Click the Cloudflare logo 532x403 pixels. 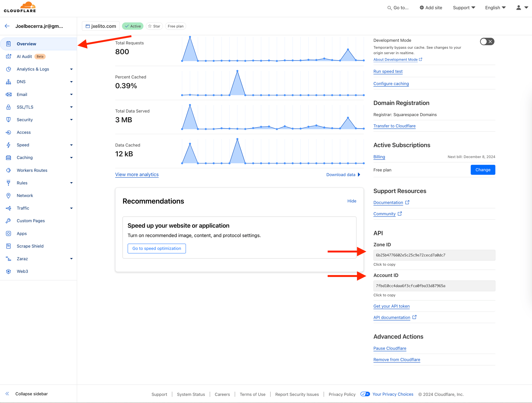point(20,7)
